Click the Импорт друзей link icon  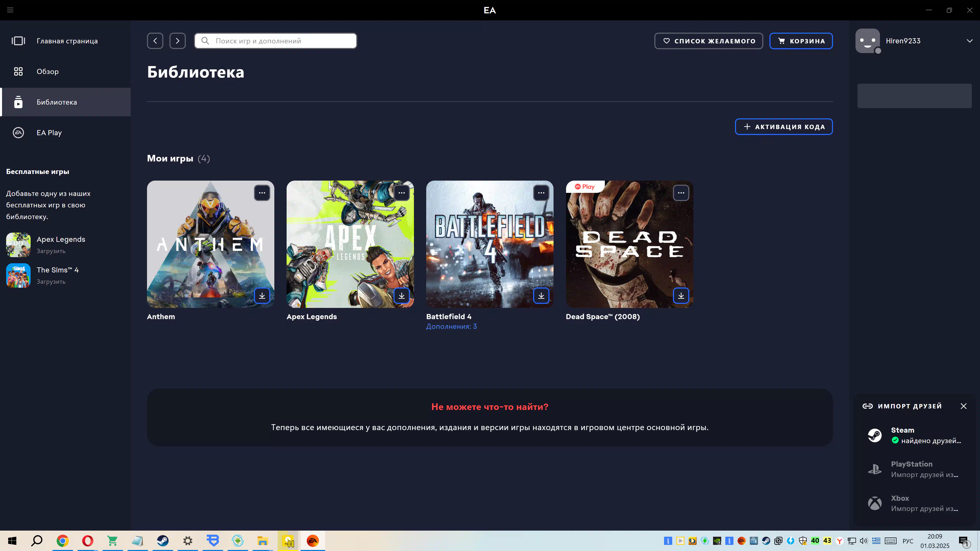(867, 406)
